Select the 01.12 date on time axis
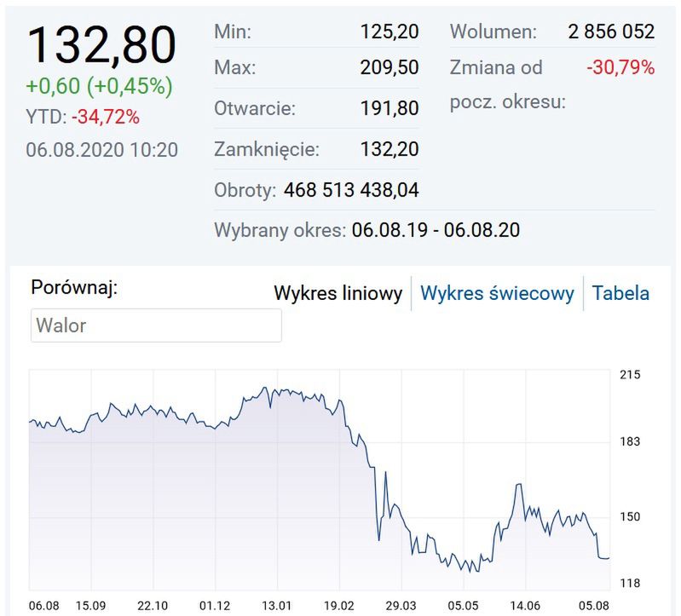The image size is (681, 616). 216,606
